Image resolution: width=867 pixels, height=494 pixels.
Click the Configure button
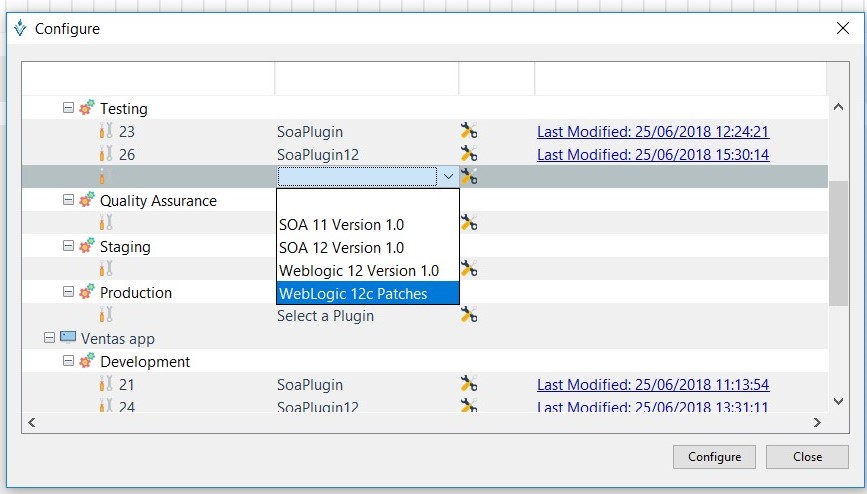pos(714,457)
